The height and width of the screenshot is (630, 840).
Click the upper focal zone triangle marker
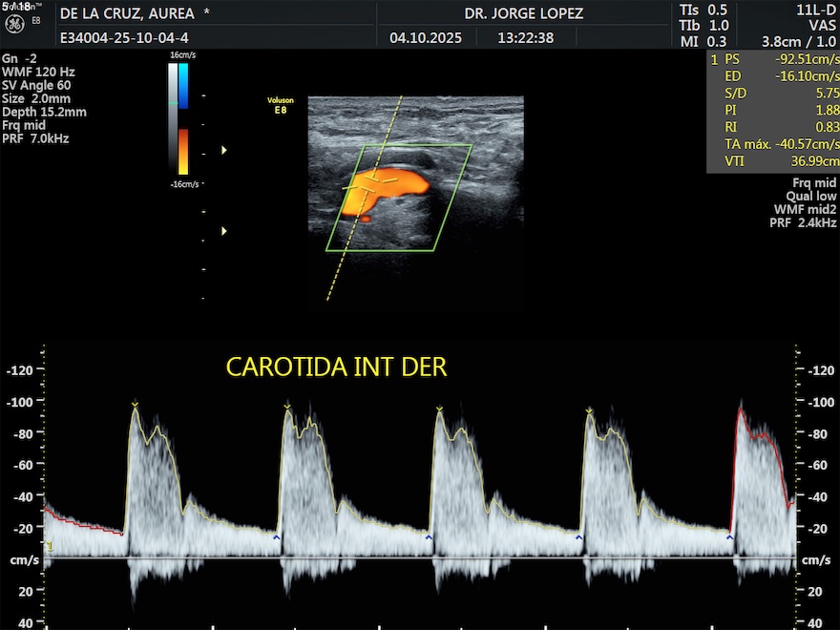coord(224,151)
